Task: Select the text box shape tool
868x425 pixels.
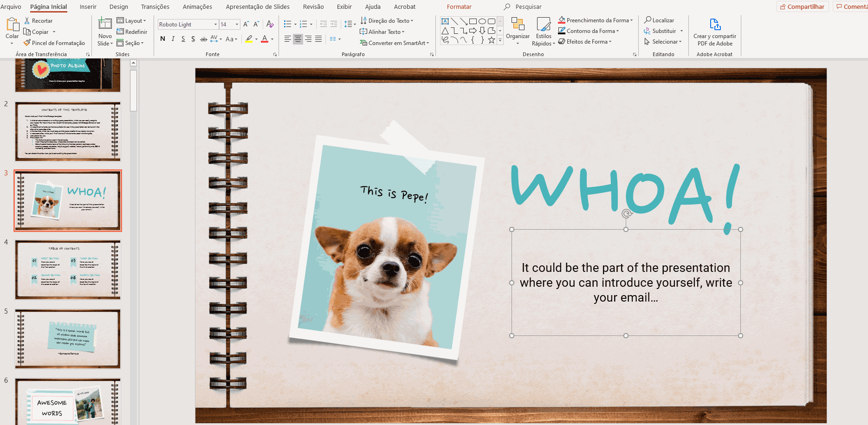Action: point(445,21)
